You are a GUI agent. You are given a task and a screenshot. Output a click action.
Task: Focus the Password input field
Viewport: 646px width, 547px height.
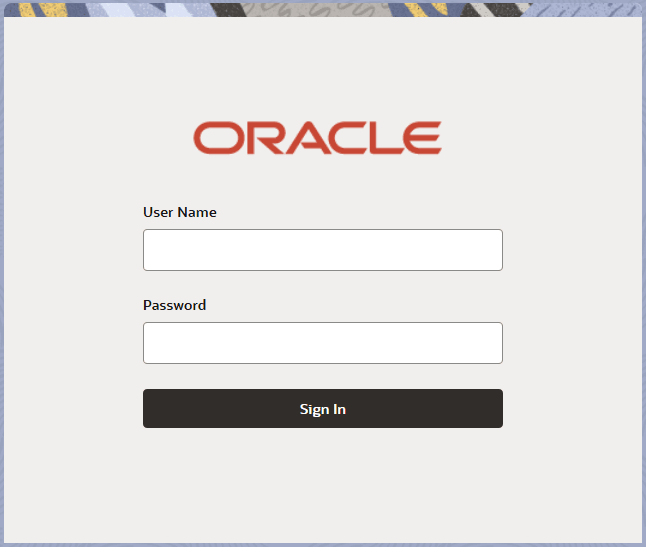(323, 343)
